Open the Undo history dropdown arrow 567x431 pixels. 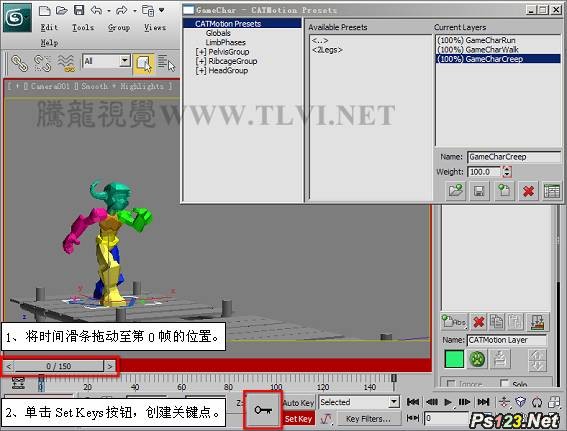point(108,11)
